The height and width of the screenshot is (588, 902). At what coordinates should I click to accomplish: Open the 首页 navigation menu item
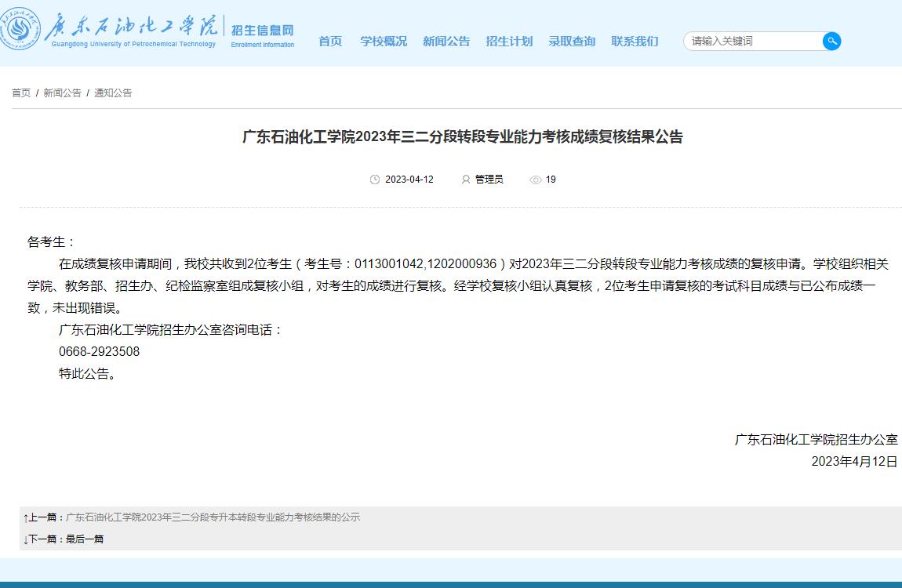[330, 42]
